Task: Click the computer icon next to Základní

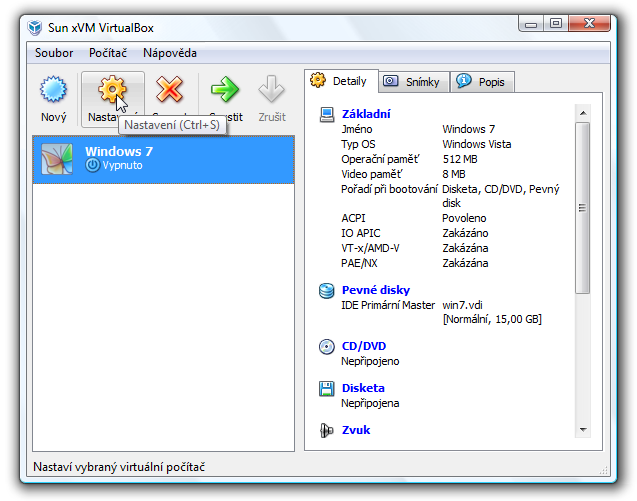Action: point(327,115)
